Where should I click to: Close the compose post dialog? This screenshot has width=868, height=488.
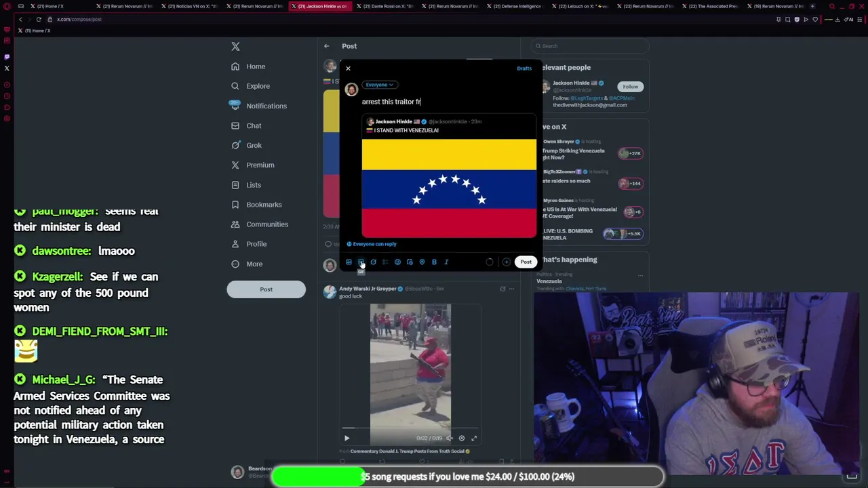pyautogui.click(x=348, y=68)
